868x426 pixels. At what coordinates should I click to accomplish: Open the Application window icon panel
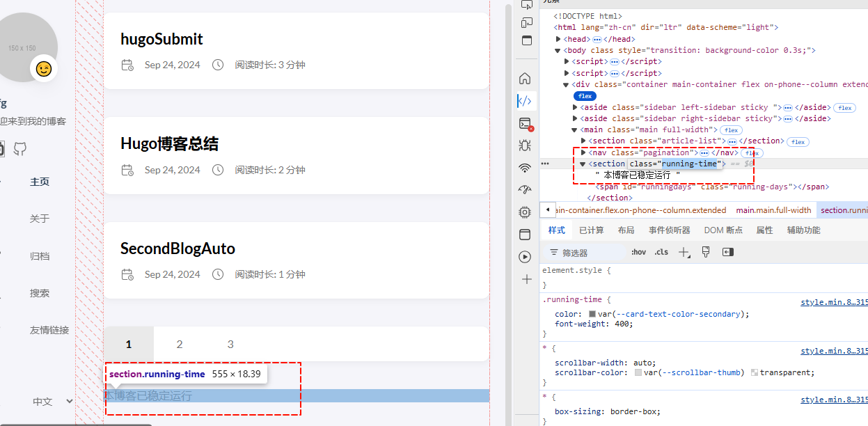coord(526,235)
